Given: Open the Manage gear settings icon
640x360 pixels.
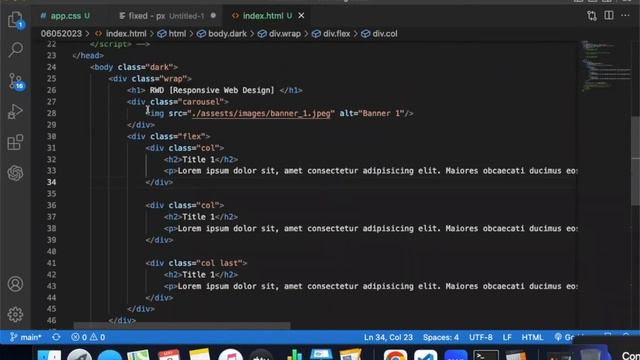Looking at the screenshot, I should 16,314.
